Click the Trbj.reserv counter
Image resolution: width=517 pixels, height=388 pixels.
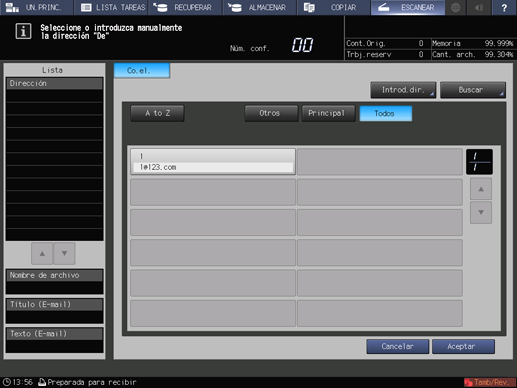coord(385,54)
